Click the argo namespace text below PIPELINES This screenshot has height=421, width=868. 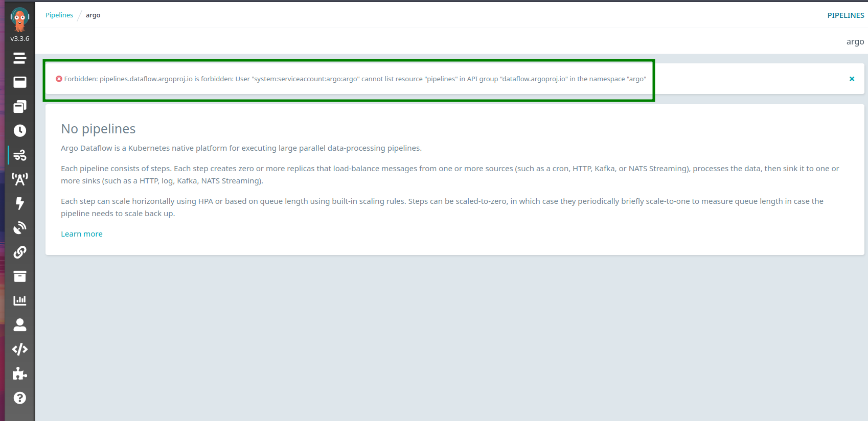(x=855, y=42)
